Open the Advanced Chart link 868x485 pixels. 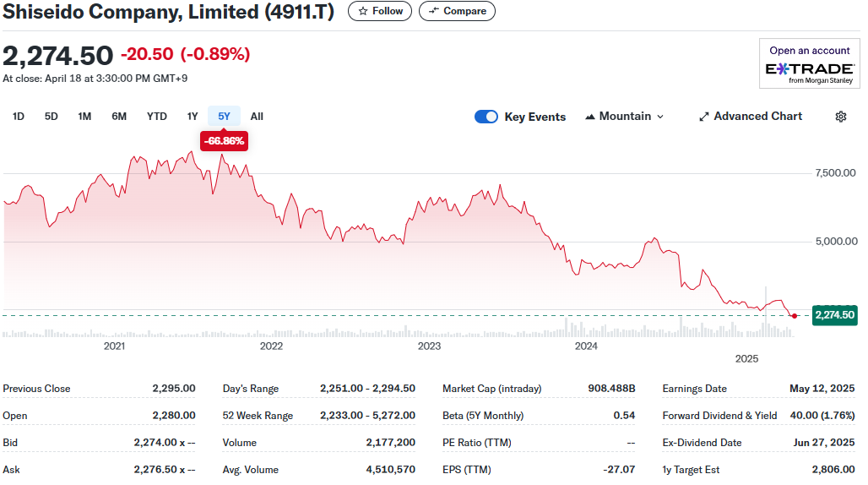pyautogui.click(x=750, y=117)
